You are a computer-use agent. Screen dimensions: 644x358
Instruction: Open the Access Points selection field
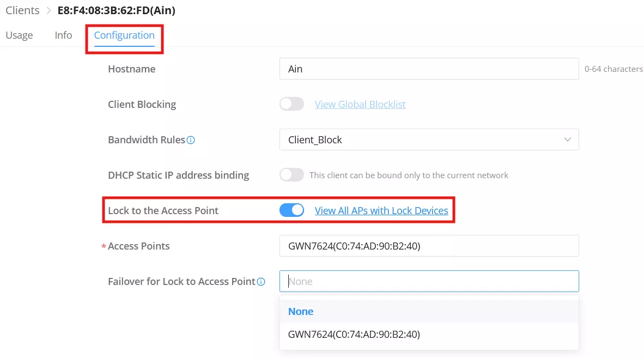point(429,246)
